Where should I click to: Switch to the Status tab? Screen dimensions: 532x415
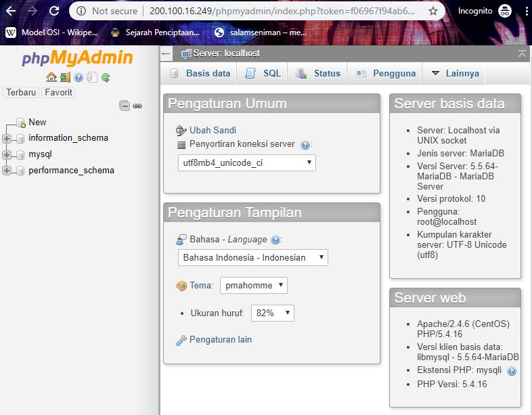coord(317,73)
